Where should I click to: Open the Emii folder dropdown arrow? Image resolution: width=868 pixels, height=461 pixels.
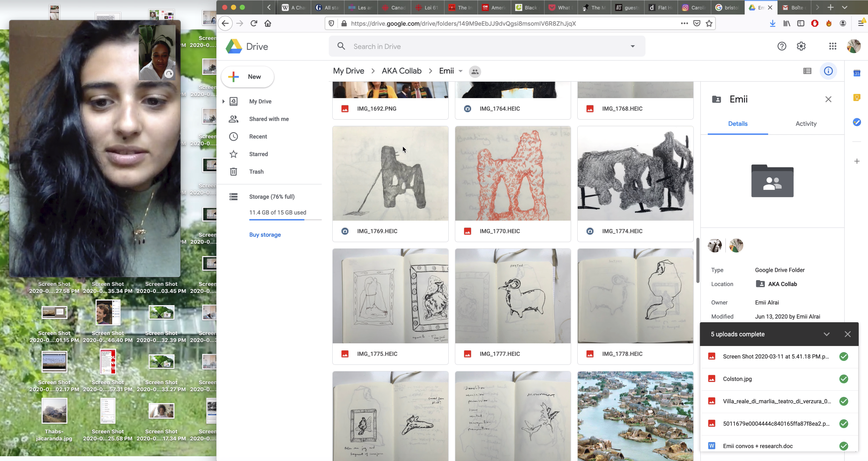click(460, 71)
